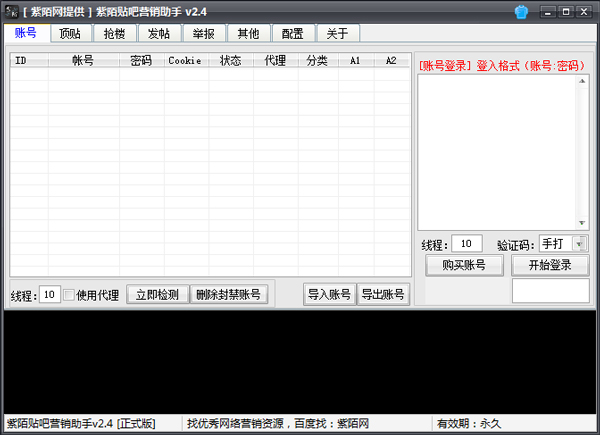Select the 发帖 tab
The height and width of the screenshot is (435, 600).
pos(158,33)
